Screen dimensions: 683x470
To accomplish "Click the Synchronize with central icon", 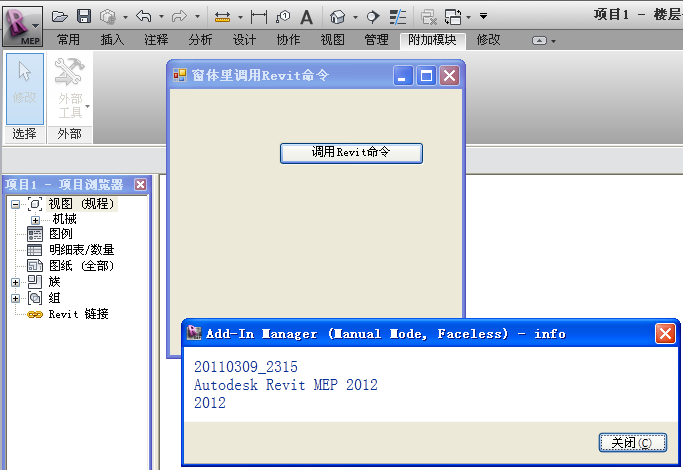I will pos(108,17).
